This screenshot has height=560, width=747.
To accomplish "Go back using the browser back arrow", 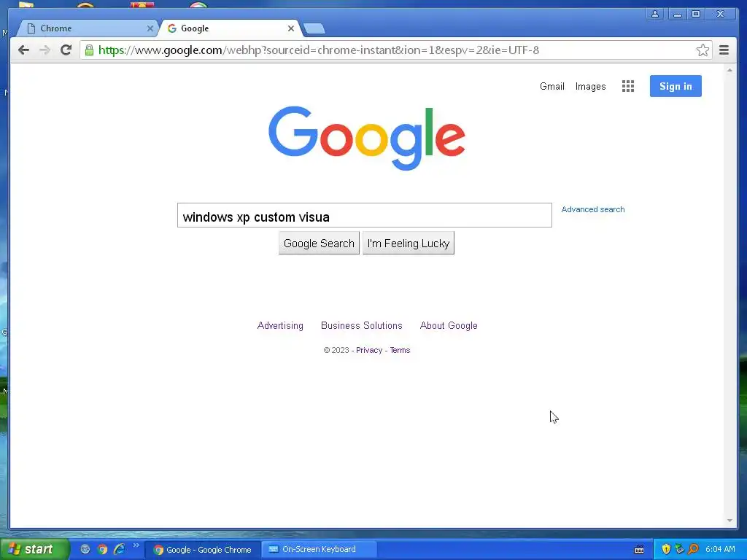I will click(23, 50).
